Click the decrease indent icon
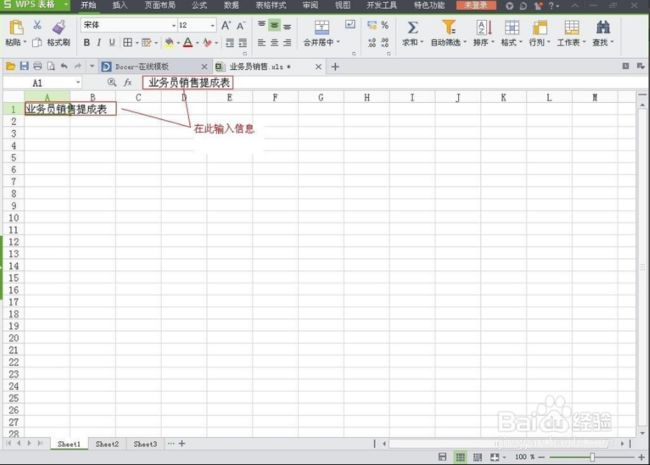650x465 pixels. tap(230, 42)
